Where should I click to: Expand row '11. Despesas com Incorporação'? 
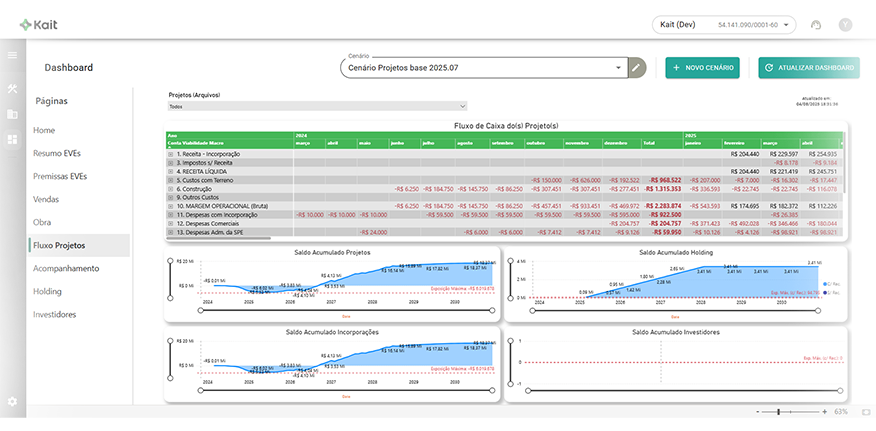pyautogui.click(x=171, y=214)
